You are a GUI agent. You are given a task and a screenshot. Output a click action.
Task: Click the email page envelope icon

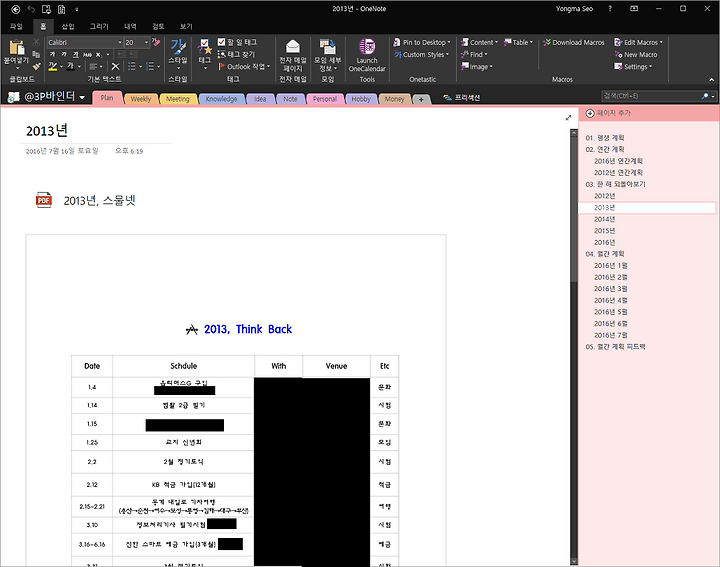pos(292,46)
